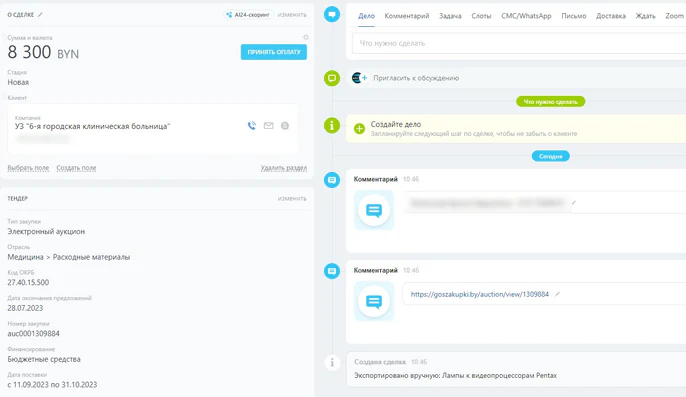Click the text Экспортировано вручную: Лампы к видеопроцессорам Pentax
Image resolution: width=686 pixels, height=397 pixels.
[x=455, y=376]
